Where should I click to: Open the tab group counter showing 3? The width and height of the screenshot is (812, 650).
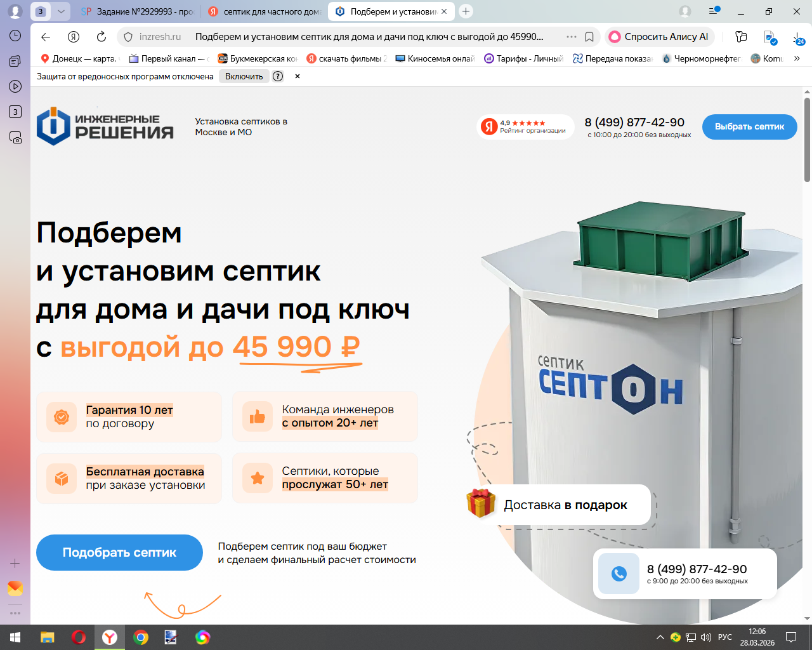point(41,11)
